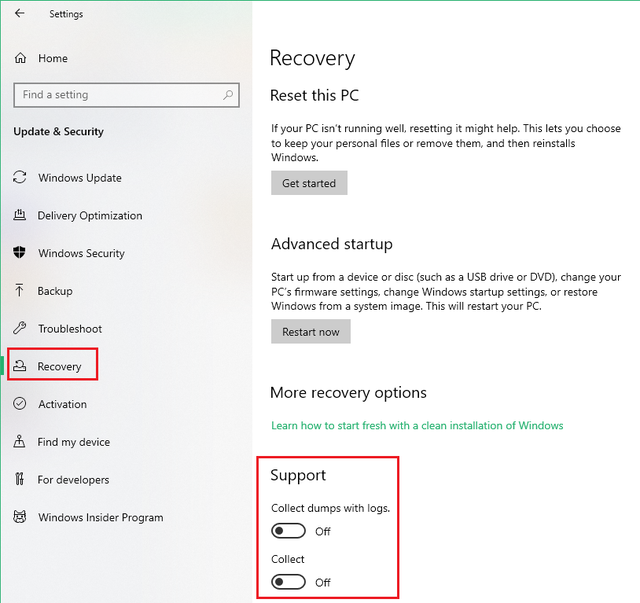Click the back arrow icon

(x=19, y=13)
